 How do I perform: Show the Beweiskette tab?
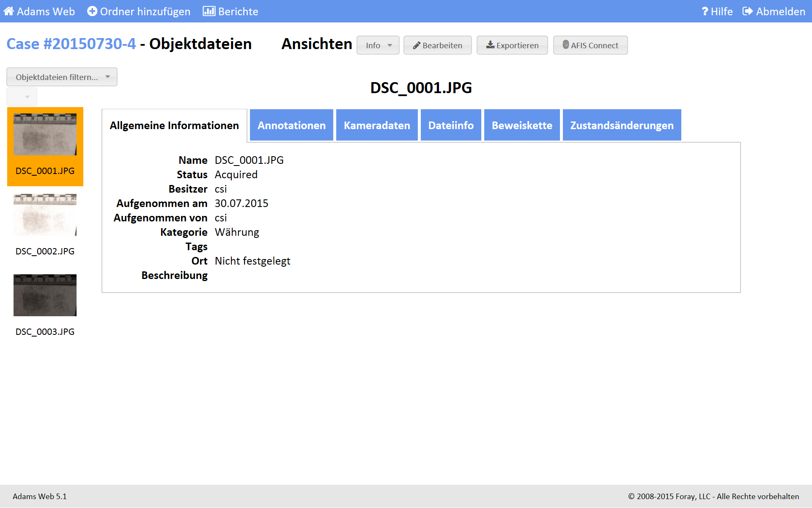coord(521,125)
